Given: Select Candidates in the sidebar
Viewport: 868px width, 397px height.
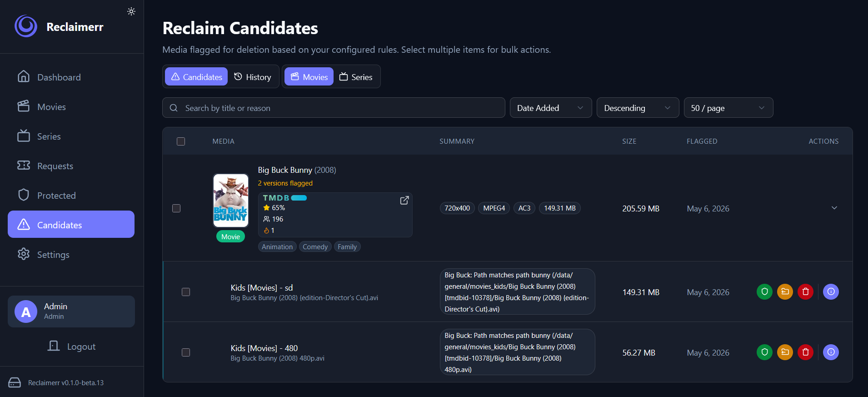Looking at the screenshot, I should [71, 224].
